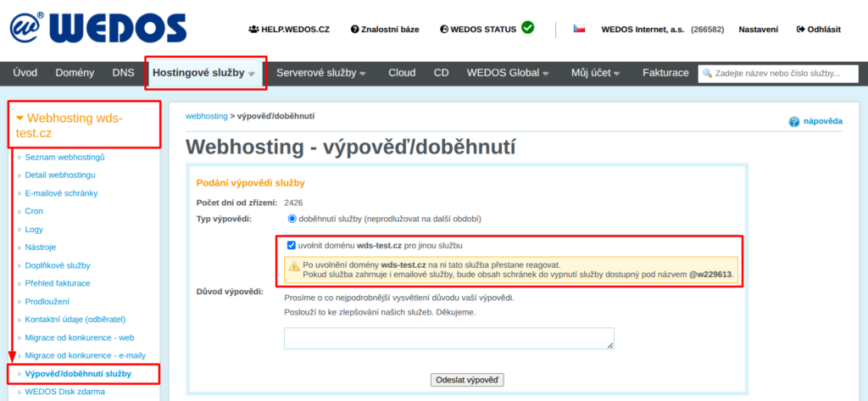Image resolution: width=868 pixels, height=401 pixels.
Task: Click the webhosting breadcrumb link
Action: click(207, 116)
